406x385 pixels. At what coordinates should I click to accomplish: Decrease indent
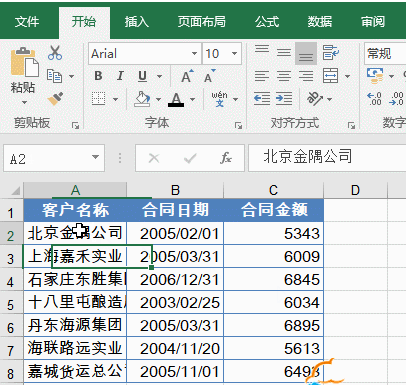coord(262,99)
